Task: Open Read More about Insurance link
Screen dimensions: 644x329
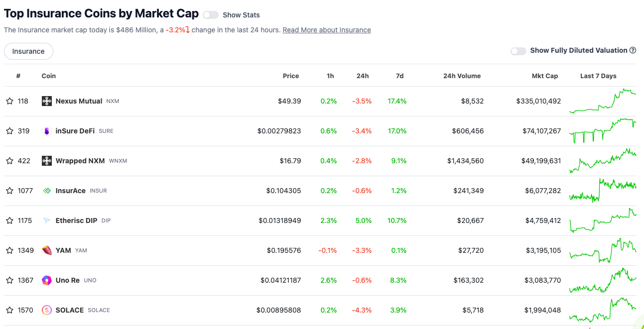Action: point(327,30)
